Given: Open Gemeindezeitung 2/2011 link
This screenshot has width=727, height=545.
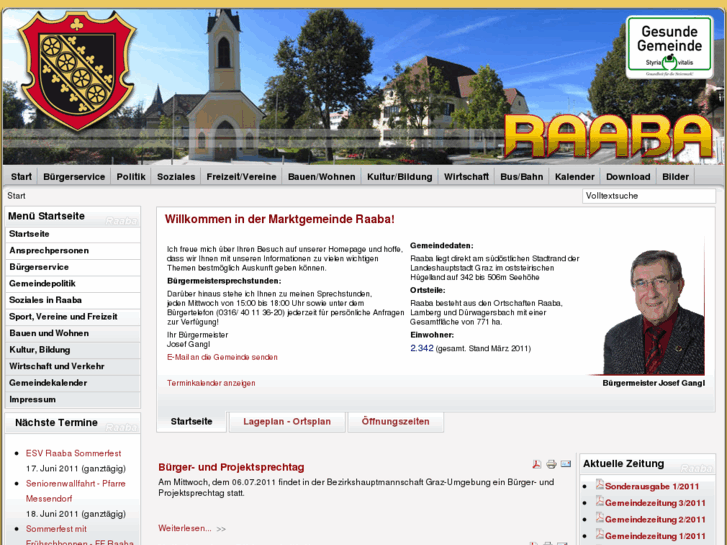Looking at the screenshot, I should [x=655, y=519].
